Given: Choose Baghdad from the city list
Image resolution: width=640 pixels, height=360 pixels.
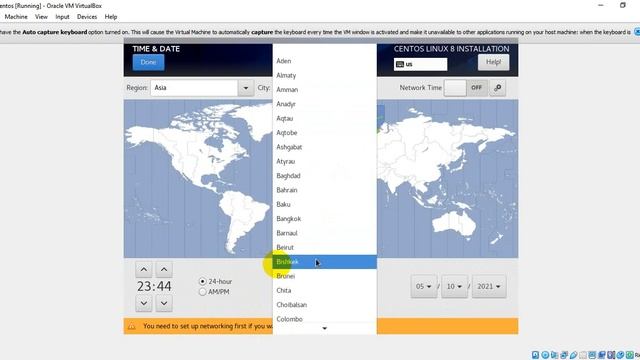Looking at the screenshot, I should tap(324, 176).
